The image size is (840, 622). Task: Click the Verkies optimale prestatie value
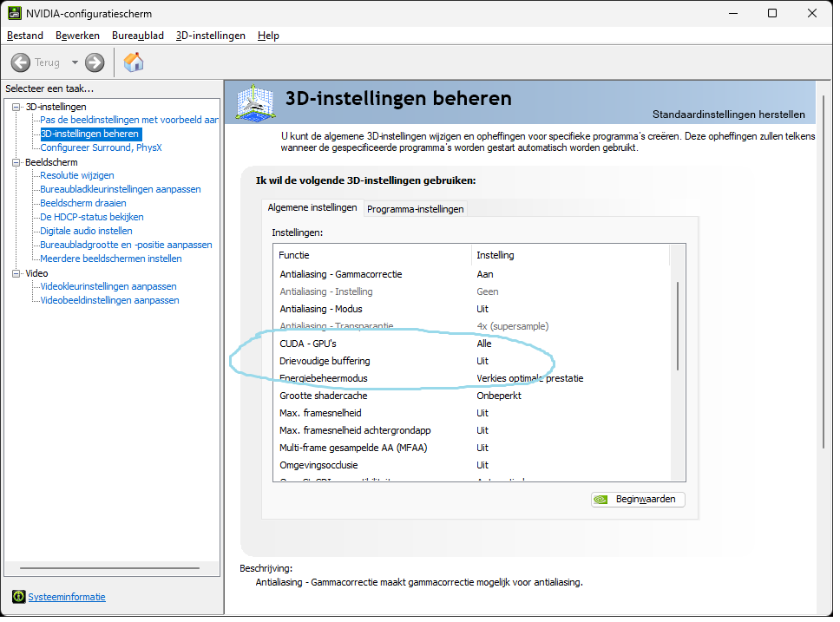coord(530,379)
